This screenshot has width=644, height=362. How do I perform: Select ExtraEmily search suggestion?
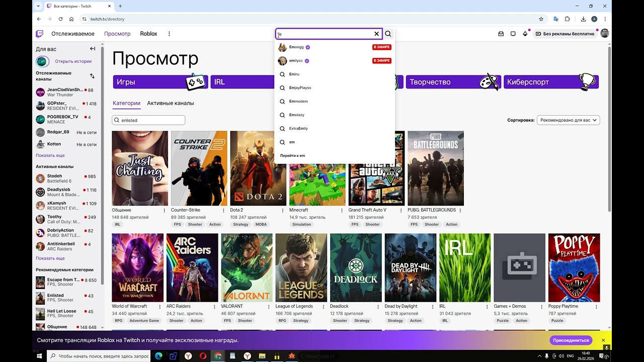pyautogui.click(x=335, y=129)
